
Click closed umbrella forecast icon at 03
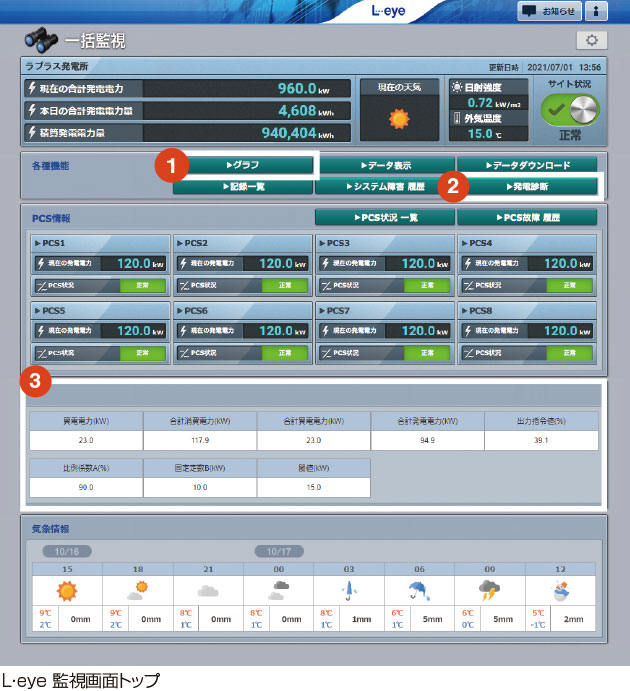point(349,591)
